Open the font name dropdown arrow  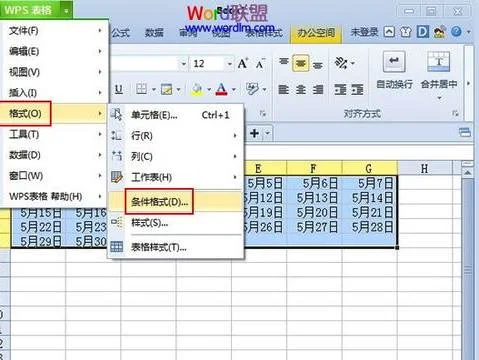coord(183,63)
